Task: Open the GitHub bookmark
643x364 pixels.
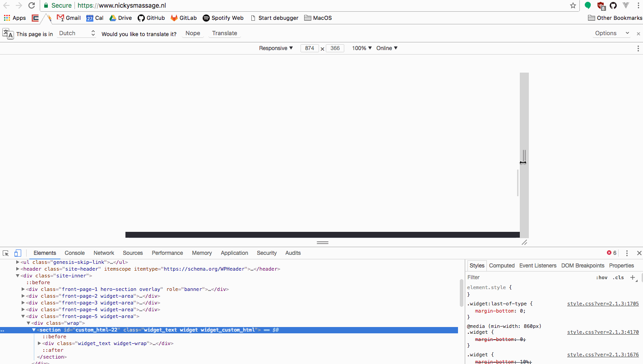Action: 151,18
